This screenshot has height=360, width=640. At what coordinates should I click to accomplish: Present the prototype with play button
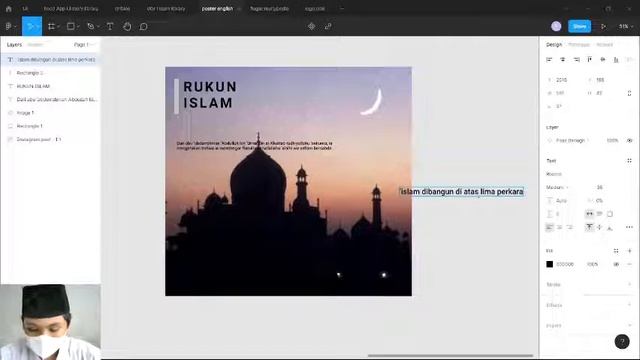point(603,26)
